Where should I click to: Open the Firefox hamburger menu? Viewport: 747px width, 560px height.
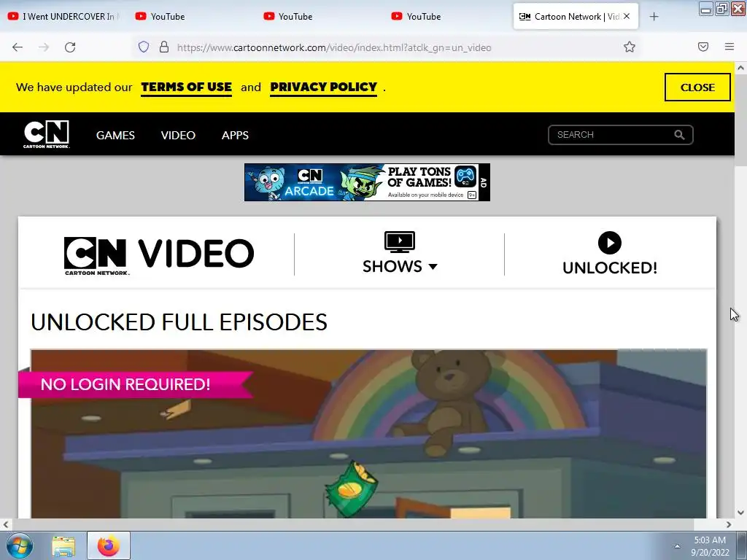729,47
